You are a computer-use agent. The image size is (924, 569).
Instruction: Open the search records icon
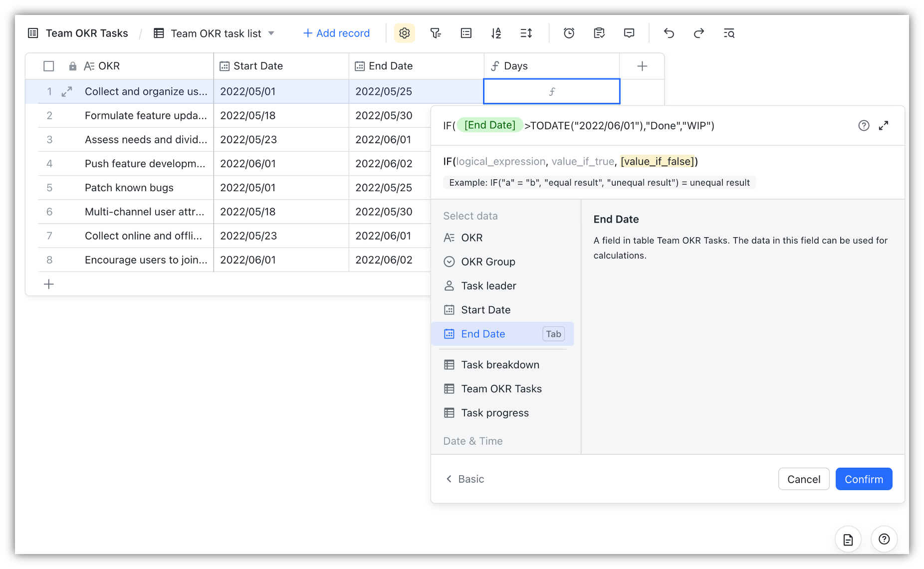coord(729,33)
